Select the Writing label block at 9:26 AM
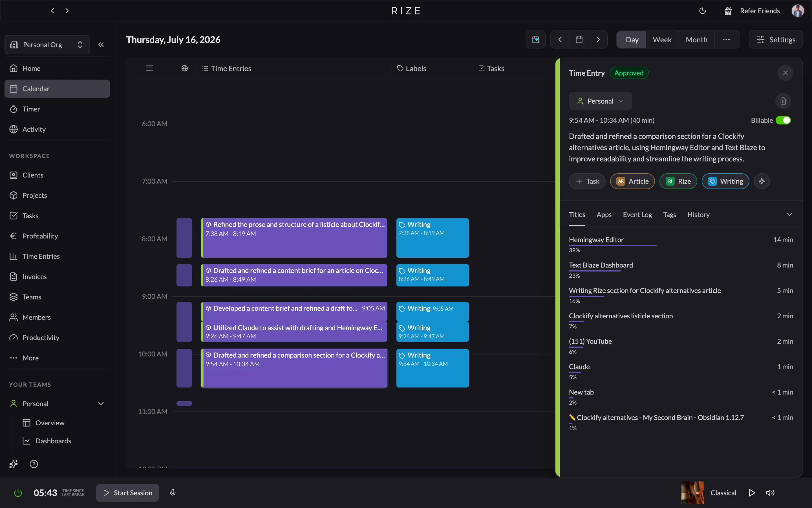This screenshot has width=812, height=508. 433,332
